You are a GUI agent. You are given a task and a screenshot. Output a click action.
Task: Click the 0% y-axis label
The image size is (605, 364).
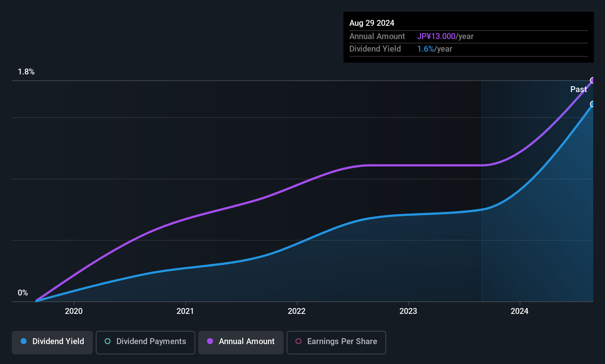click(23, 293)
